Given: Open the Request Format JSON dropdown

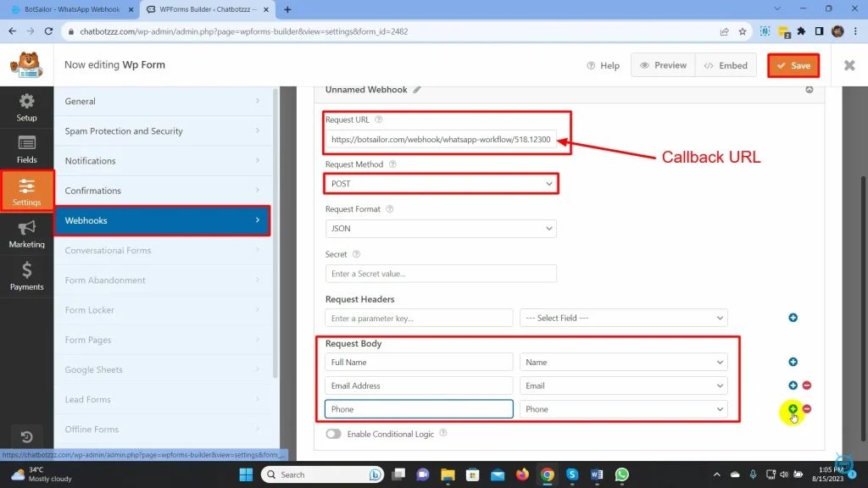Looking at the screenshot, I should pyautogui.click(x=441, y=228).
